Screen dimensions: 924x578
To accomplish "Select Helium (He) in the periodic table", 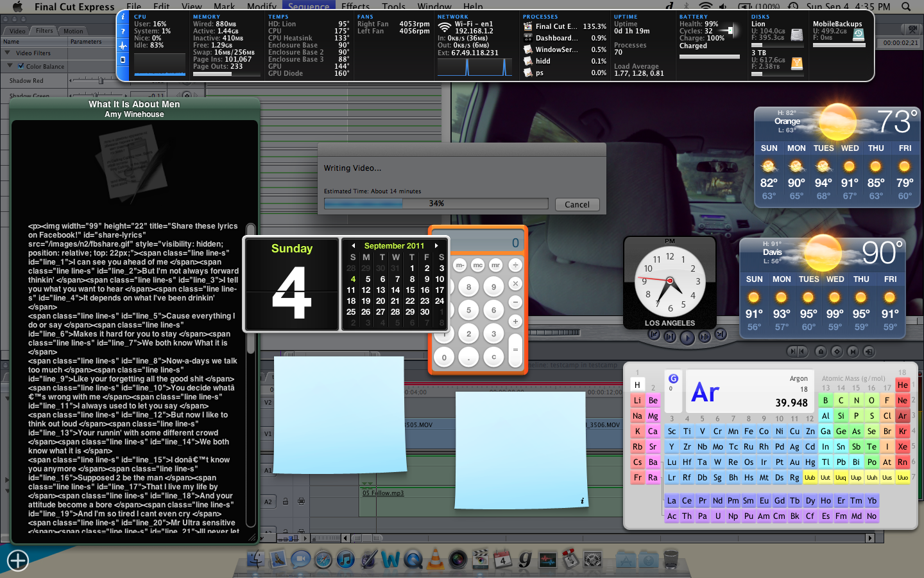I will 902,385.
